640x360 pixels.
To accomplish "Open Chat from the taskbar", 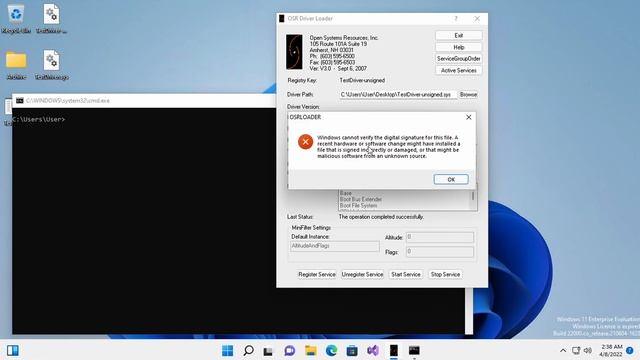I will 289,350.
